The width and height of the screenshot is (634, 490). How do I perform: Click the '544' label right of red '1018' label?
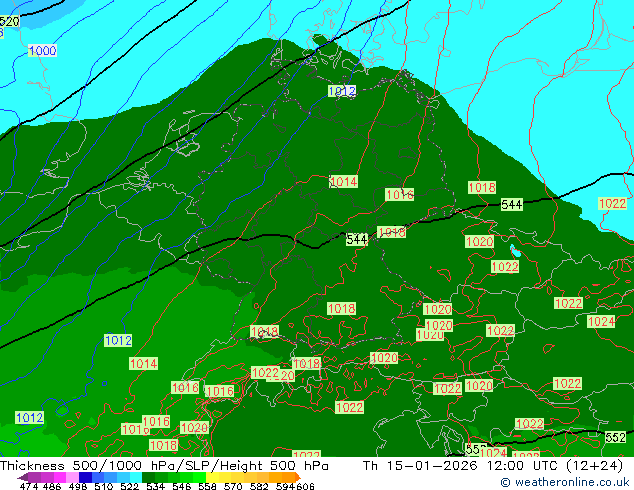click(x=511, y=205)
